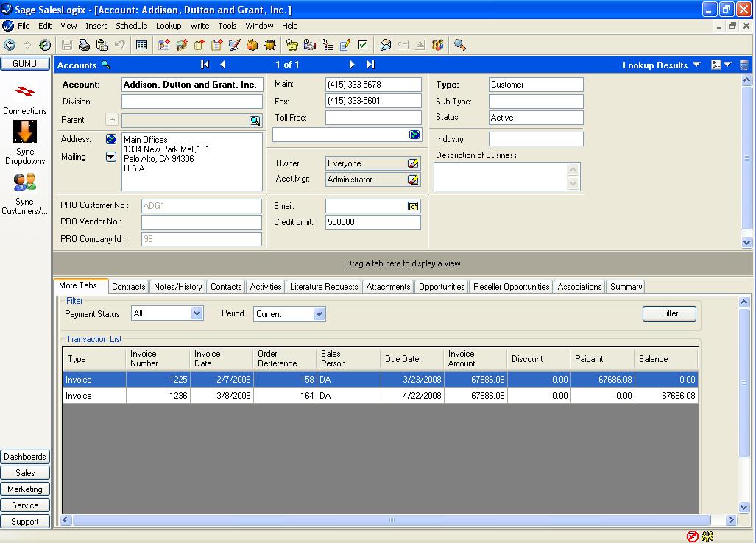Open the Lookup menu
Image resolution: width=756 pixels, height=543 pixels.
click(169, 26)
